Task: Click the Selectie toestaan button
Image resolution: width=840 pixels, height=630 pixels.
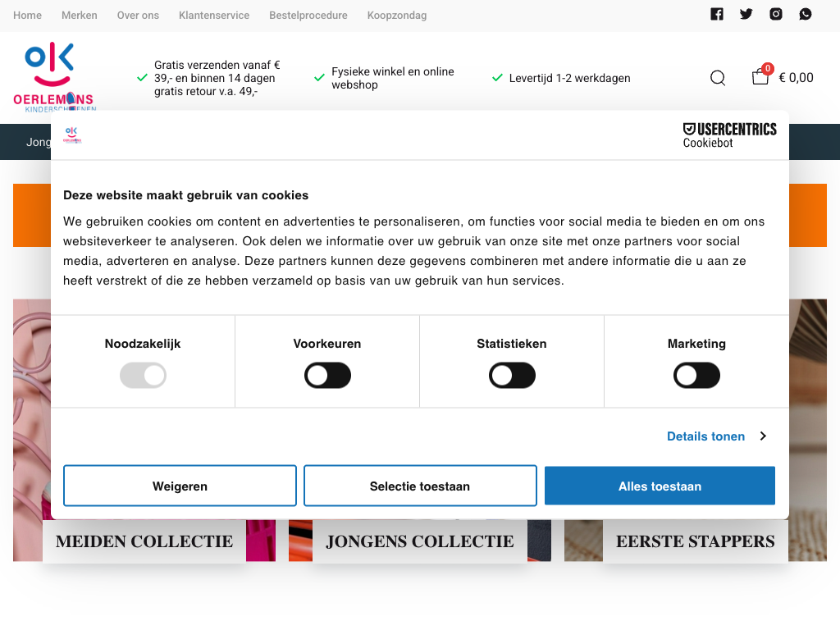Action: coord(420,486)
